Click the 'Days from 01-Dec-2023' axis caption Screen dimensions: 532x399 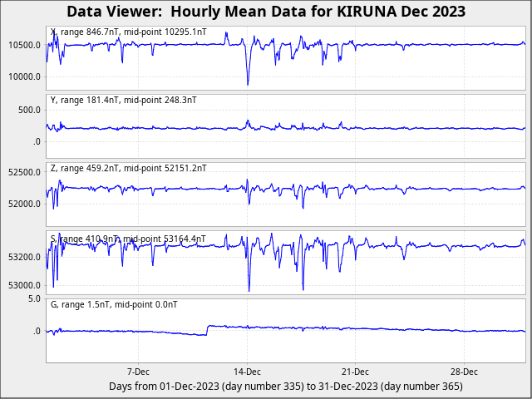tap(285, 387)
